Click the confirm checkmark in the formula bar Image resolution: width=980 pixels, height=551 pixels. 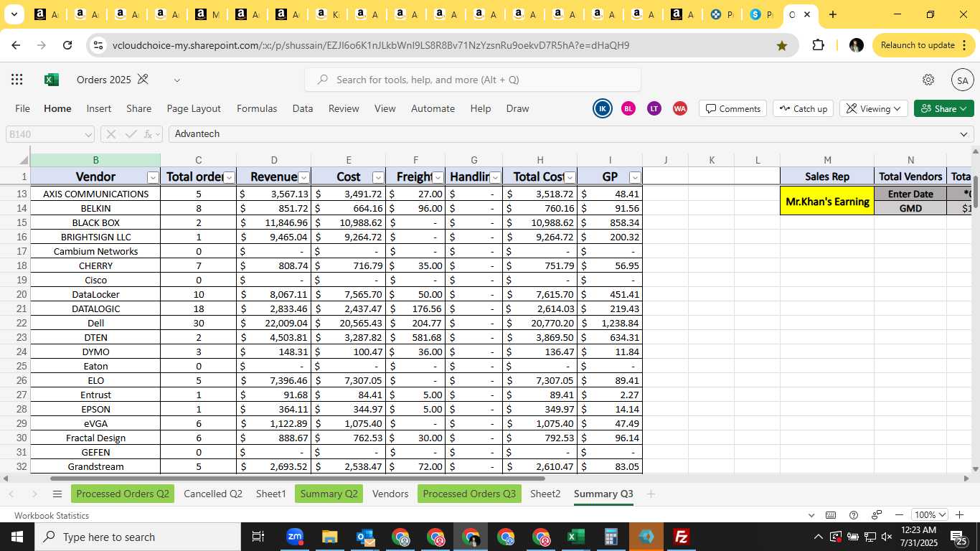tap(131, 134)
